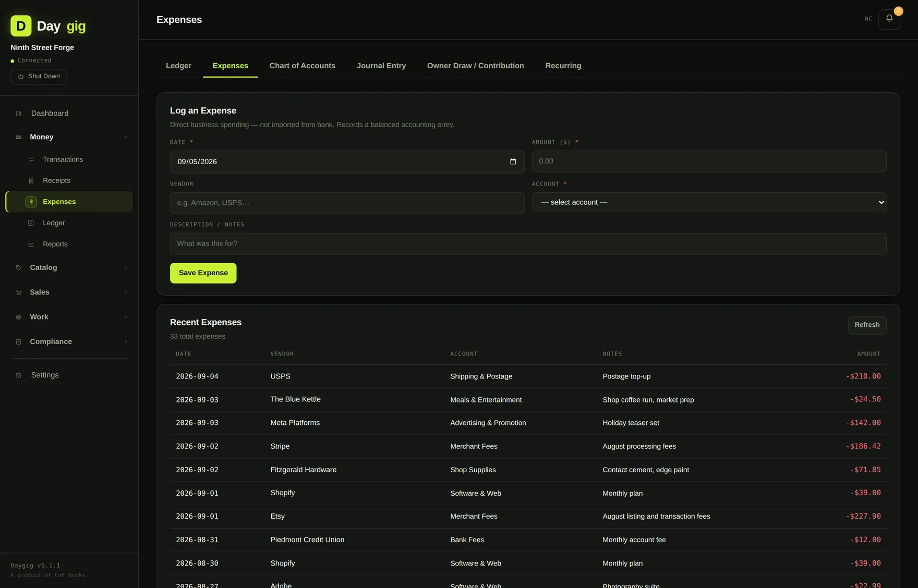Click the Money section icon
918x588 pixels.
tap(19, 137)
